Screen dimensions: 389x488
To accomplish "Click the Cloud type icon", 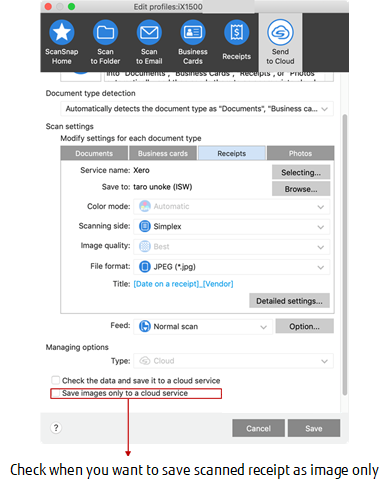I will (145, 361).
